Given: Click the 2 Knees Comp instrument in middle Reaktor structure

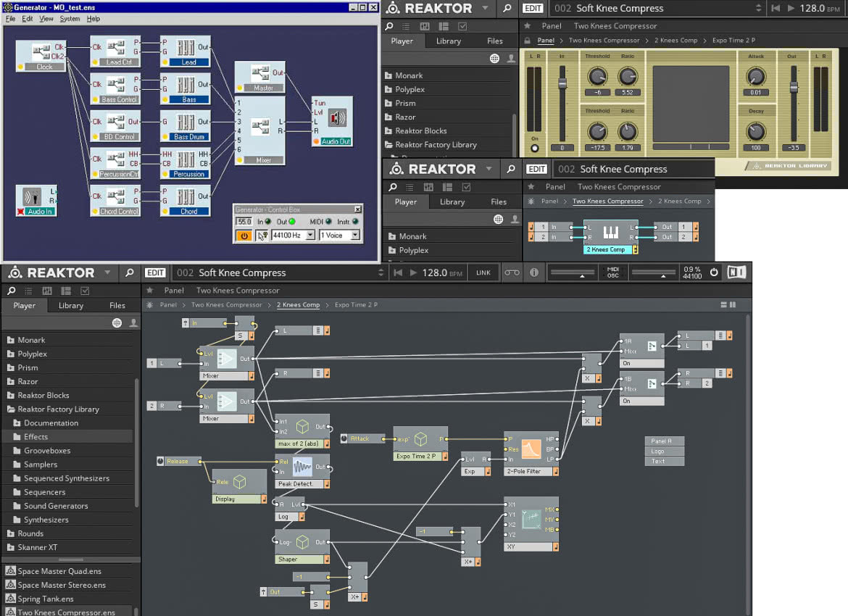Looking at the screenshot, I should coord(610,238).
